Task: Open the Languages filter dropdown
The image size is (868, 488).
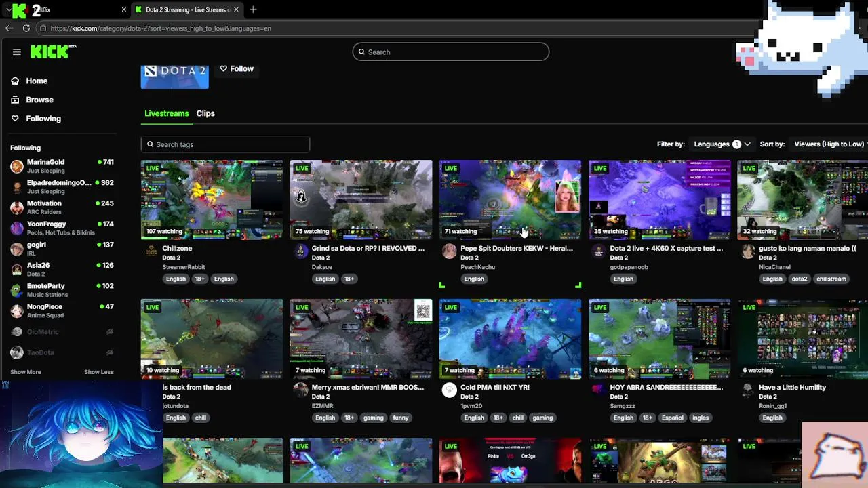Action: 722,144
